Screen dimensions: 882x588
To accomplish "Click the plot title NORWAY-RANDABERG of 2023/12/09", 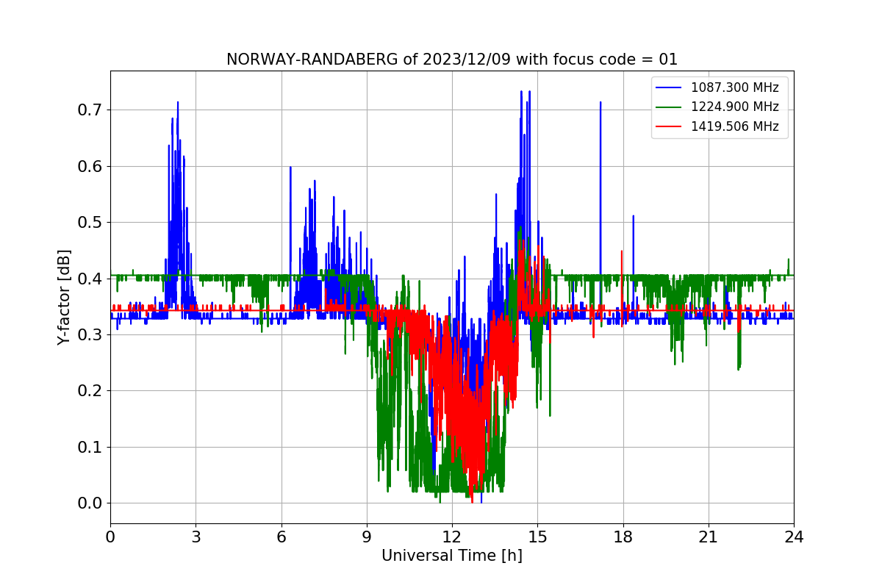I will click(x=452, y=60).
